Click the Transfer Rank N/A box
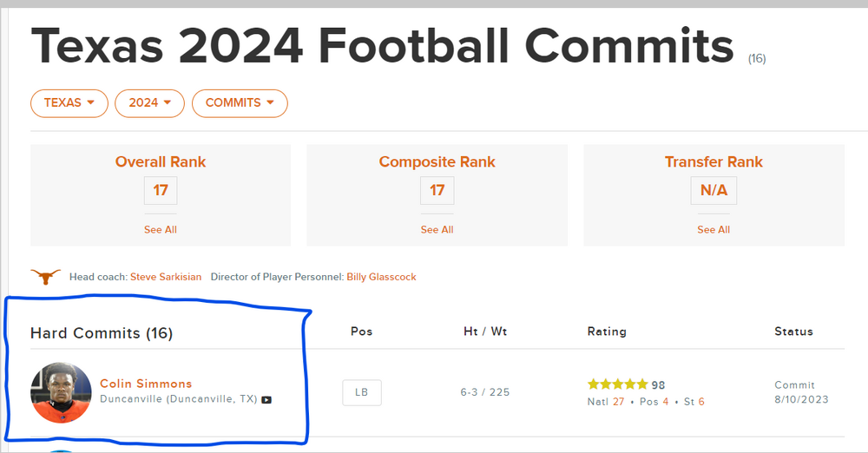 (713, 190)
